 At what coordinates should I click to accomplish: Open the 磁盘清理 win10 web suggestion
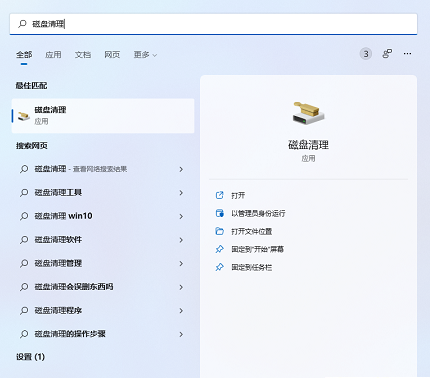103,216
